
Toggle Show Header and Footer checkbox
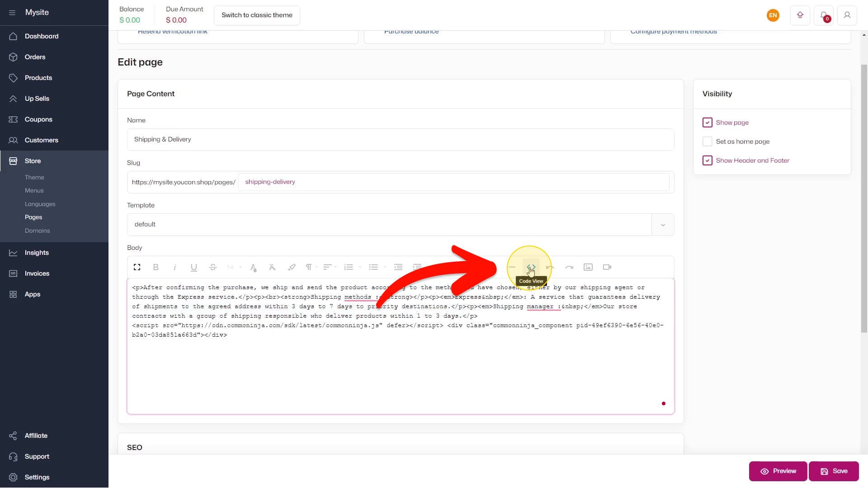(708, 160)
